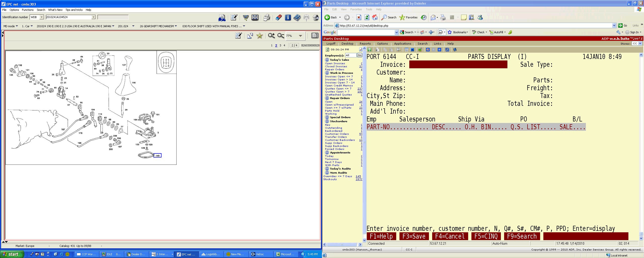Screen dimensions: 644x258
Task: Click the blue K keyboard icon
Action: tap(412, 50)
